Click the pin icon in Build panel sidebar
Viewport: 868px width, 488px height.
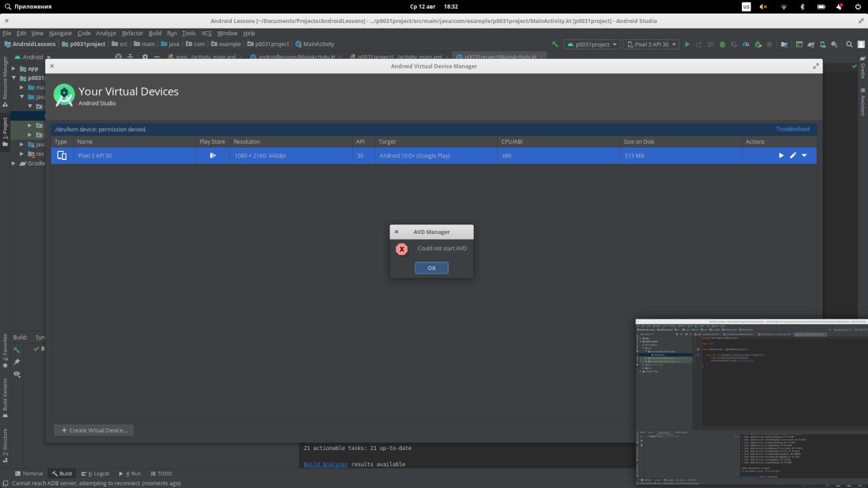coord(17,362)
